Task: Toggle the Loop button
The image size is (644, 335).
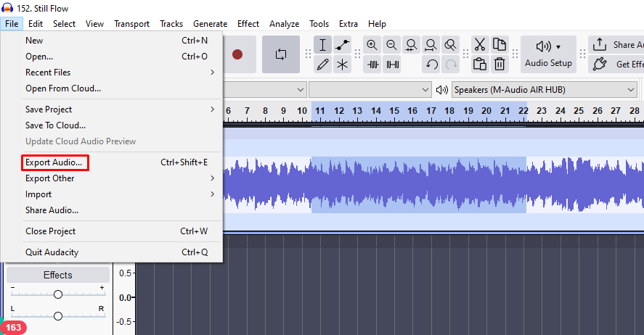Action: point(281,54)
